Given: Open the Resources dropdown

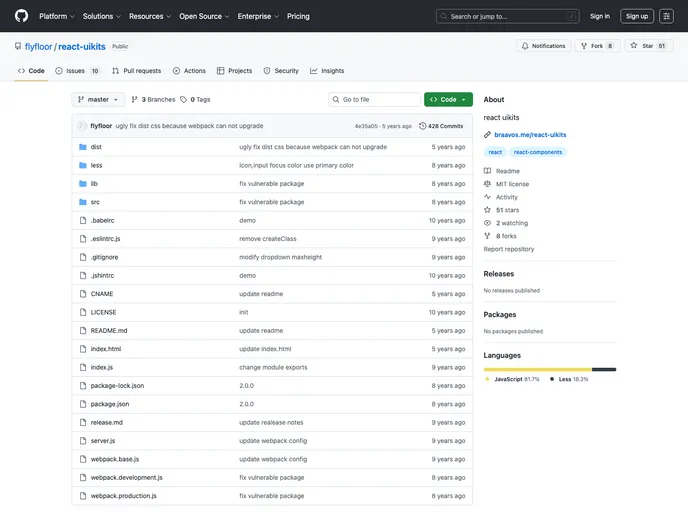Looking at the screenshot, I should click(150, 16).
